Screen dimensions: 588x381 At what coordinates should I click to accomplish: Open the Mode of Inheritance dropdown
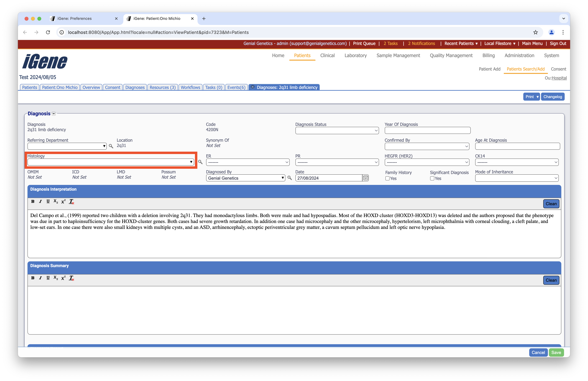click(517, 178)
